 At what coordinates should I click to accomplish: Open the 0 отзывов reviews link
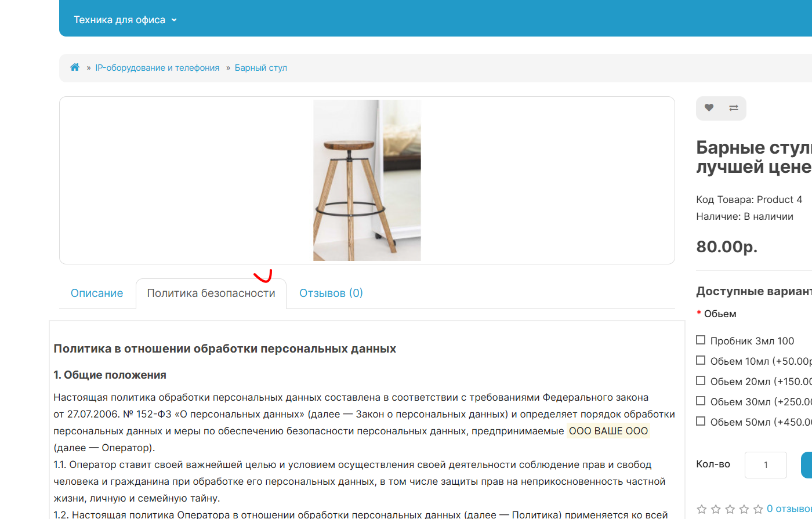coord(789,509)
